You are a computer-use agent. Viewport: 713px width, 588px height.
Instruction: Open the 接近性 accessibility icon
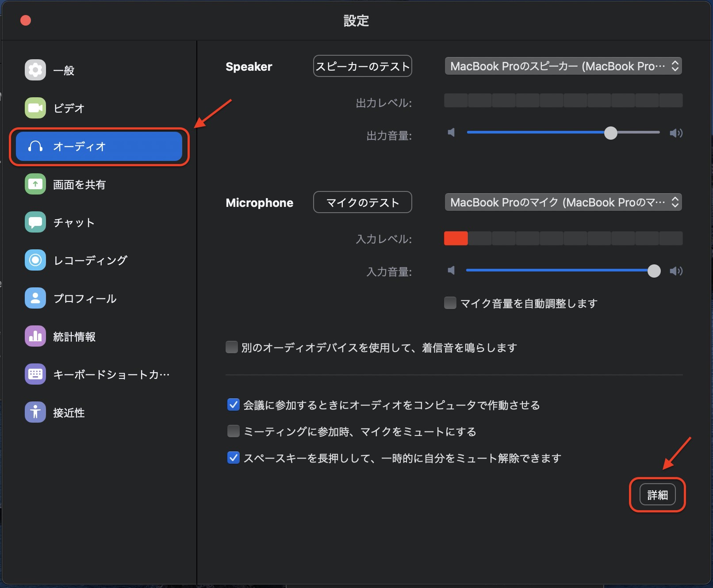coord(35,412)
